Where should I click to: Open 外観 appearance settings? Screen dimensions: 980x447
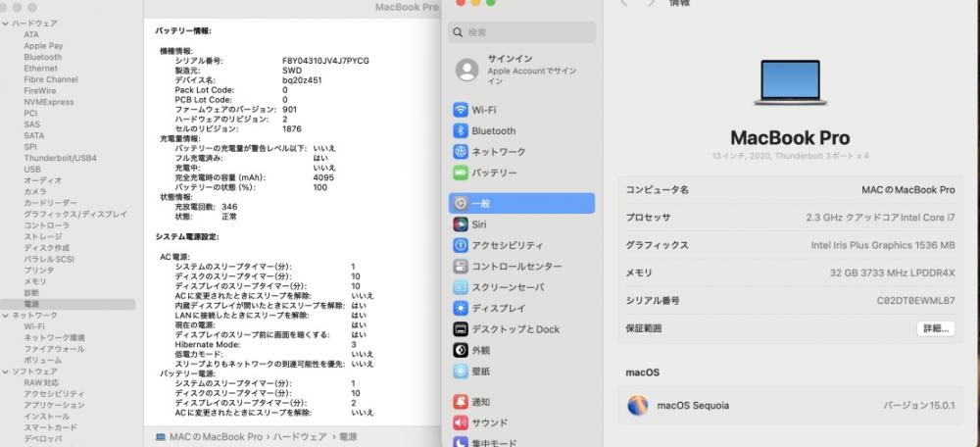point(521,350)
